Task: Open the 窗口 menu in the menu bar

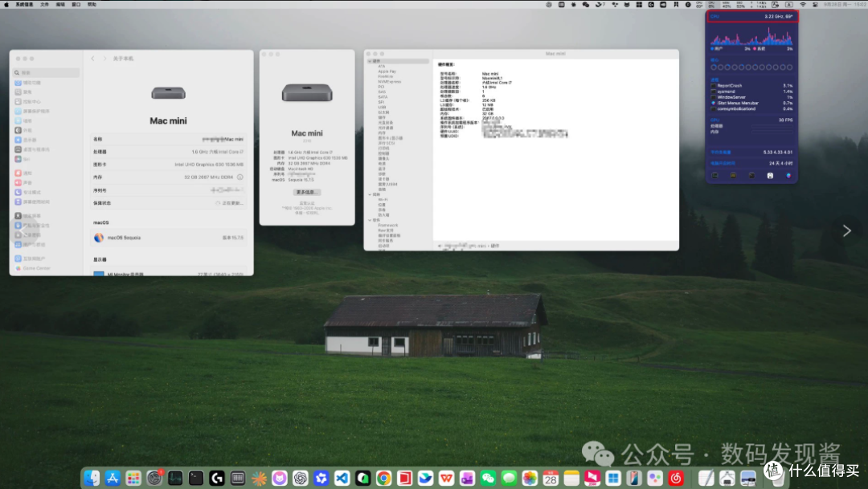Action: point(76,4)
